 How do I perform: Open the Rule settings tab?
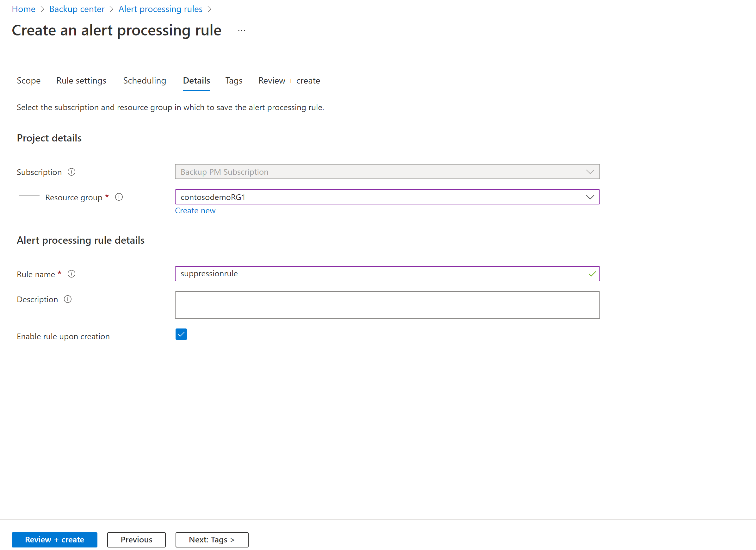80,80
